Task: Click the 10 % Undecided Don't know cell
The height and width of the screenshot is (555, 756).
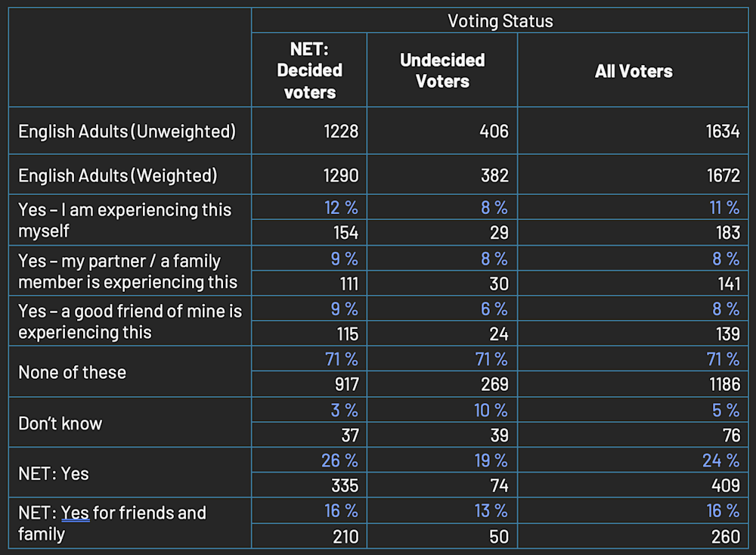Action: 491,410
